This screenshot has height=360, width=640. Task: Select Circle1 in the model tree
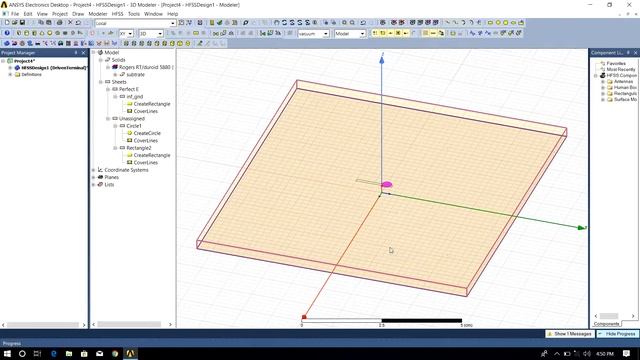[134, 126]
